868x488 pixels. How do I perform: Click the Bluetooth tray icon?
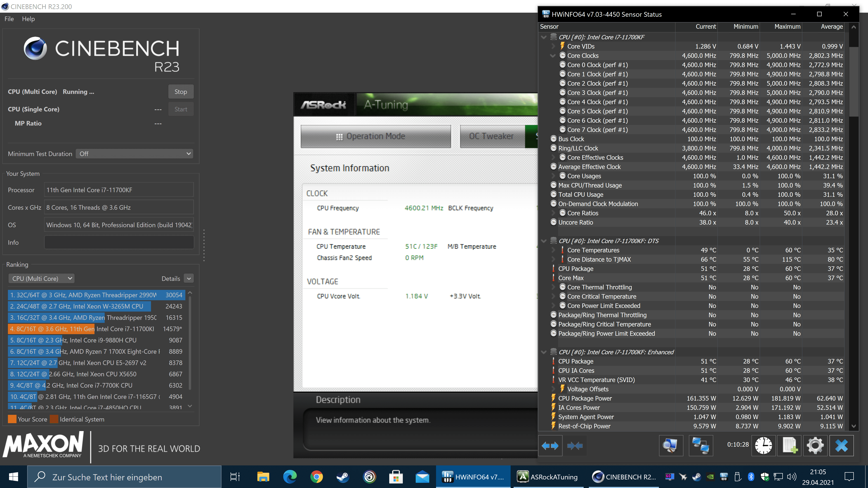pos(751,476)
